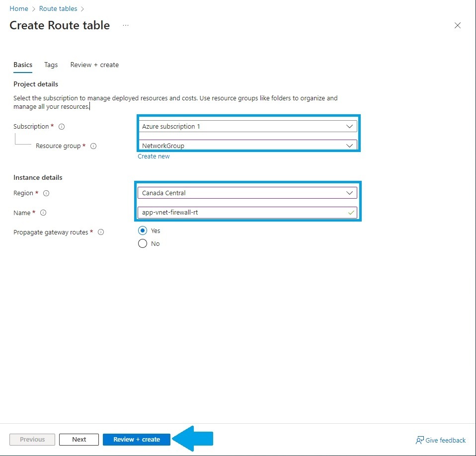The height and width of the screenshot is (456, 476).
Task: Click the Name field info icon
Action: point(43,213)
